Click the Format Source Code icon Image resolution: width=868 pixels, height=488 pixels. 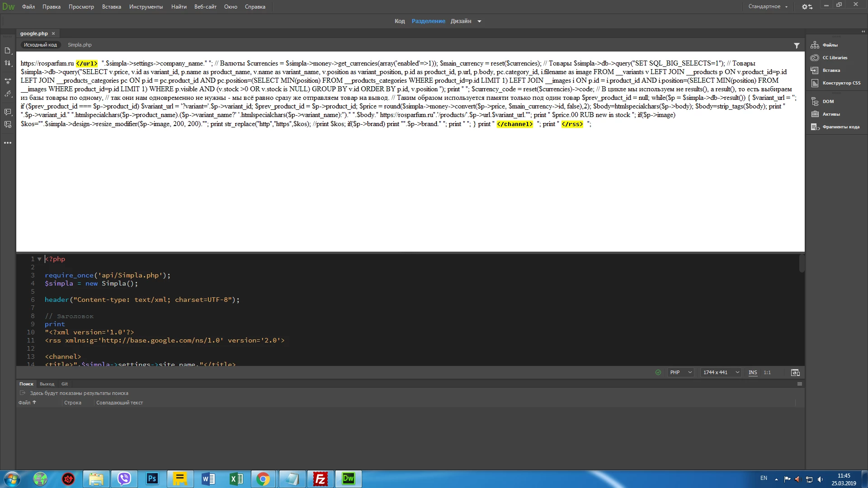click(x=8, y=94)
